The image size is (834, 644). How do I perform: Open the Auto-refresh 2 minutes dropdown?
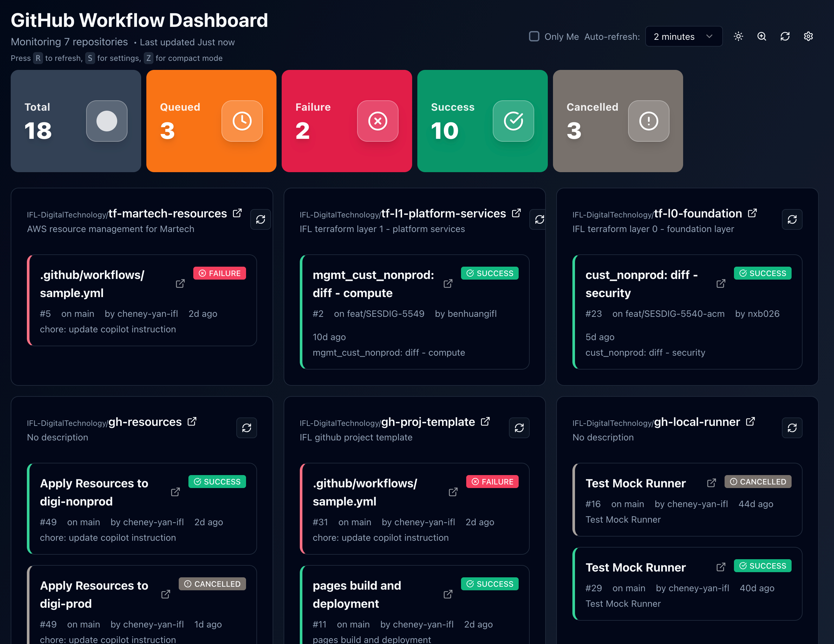pyautogui.click(x=683, y=36)
